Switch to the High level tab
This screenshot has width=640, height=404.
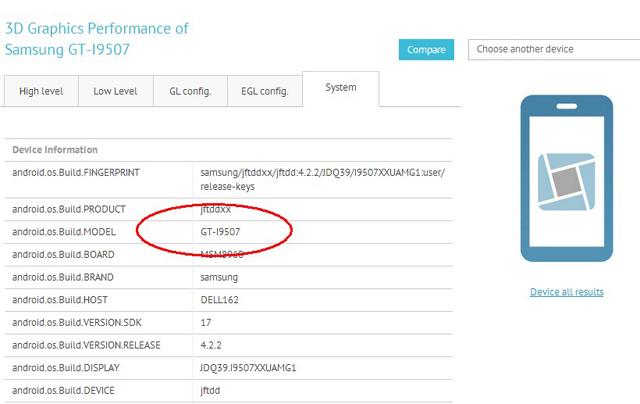[x=41, y=91]
